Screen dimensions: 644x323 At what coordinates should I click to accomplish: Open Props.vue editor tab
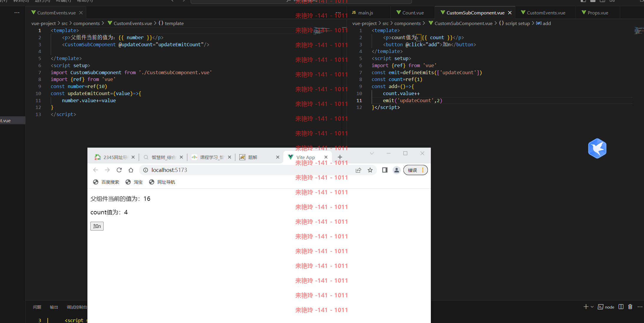click(x=597, y=13)
